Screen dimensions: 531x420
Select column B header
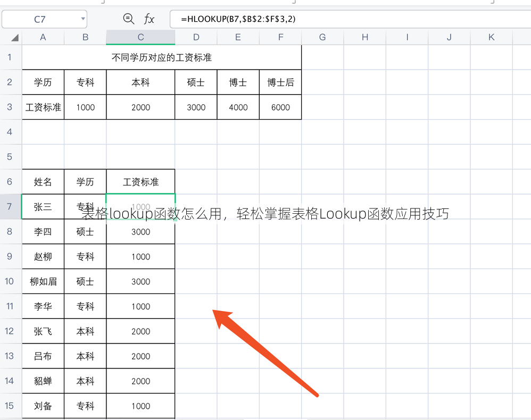pos(85,37)
